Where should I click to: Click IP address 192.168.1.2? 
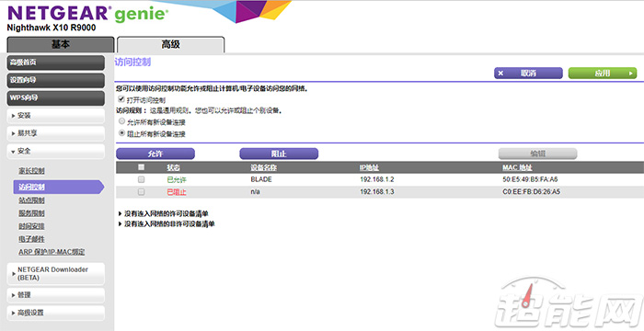click(x=376, y=179)
